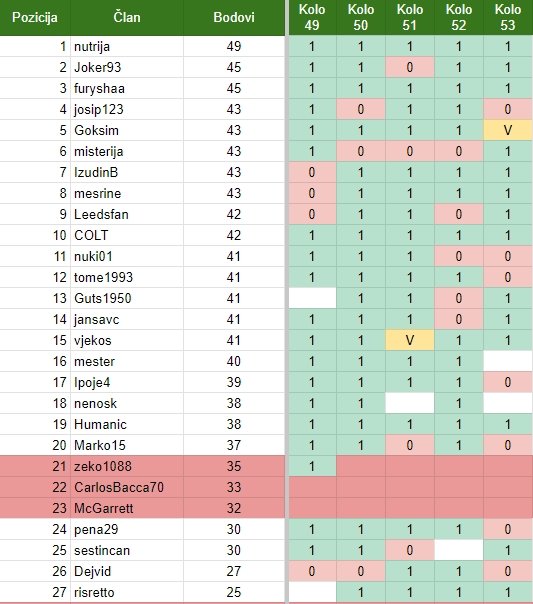Select the risretto name cell
This screenshot has height=604, width=533.
(127, 592)
